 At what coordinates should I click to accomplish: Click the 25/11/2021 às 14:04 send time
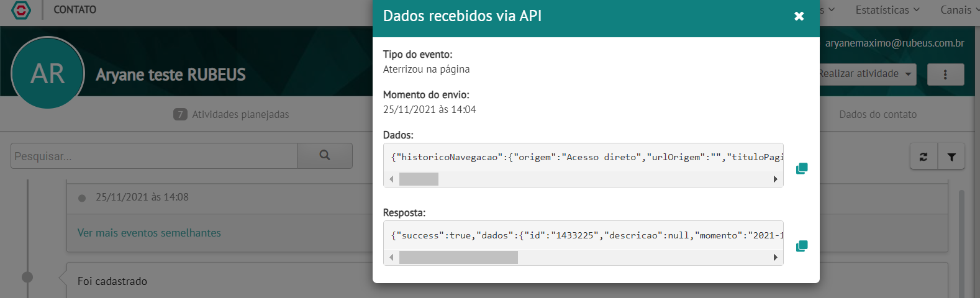429,109
